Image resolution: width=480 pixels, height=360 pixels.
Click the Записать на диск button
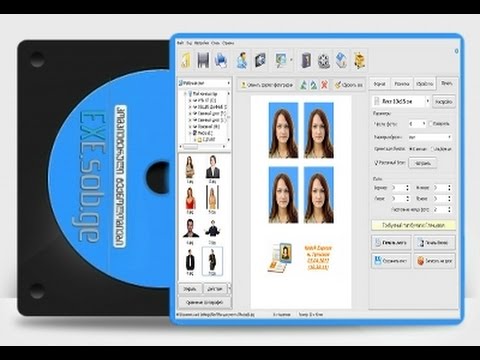(x=435, y=261)
